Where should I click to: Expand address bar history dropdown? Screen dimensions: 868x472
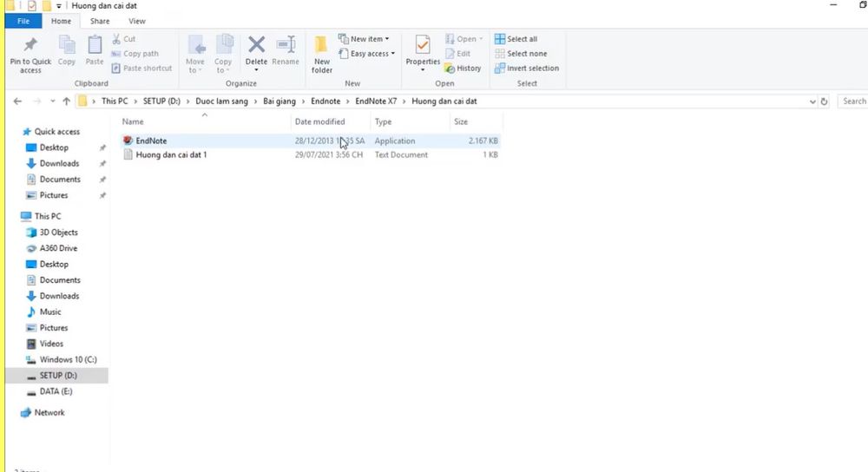(x=812, y=102)
